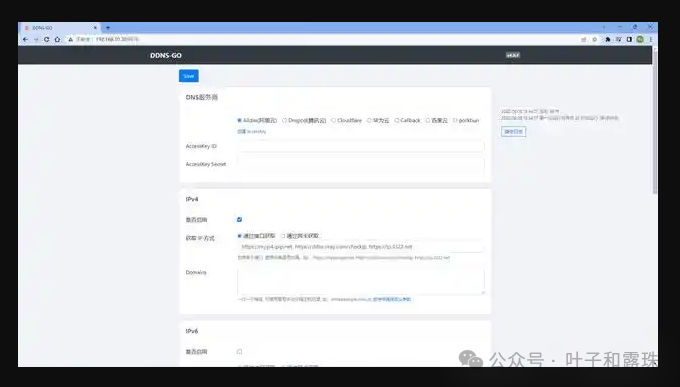
Task: Click the outlined log button under timestamps
Action: (x=513, y=131)
